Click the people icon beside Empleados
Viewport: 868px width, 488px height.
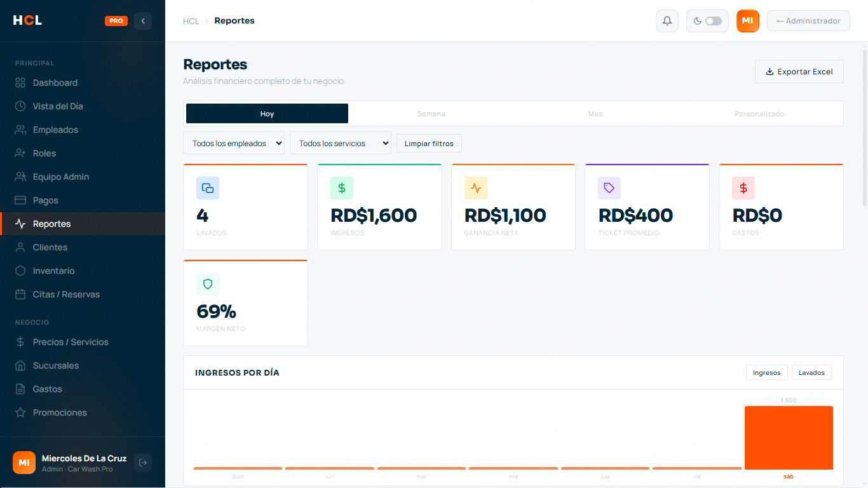[20, 130]
